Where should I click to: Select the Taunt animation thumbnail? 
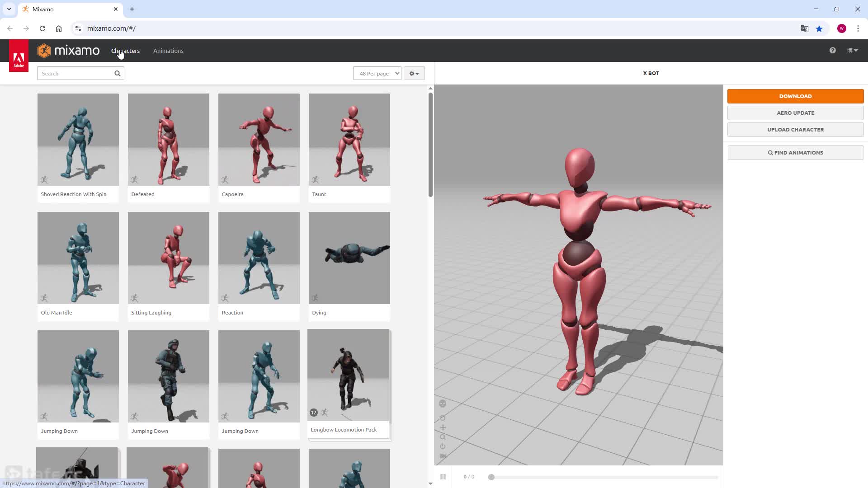point(349,140)
